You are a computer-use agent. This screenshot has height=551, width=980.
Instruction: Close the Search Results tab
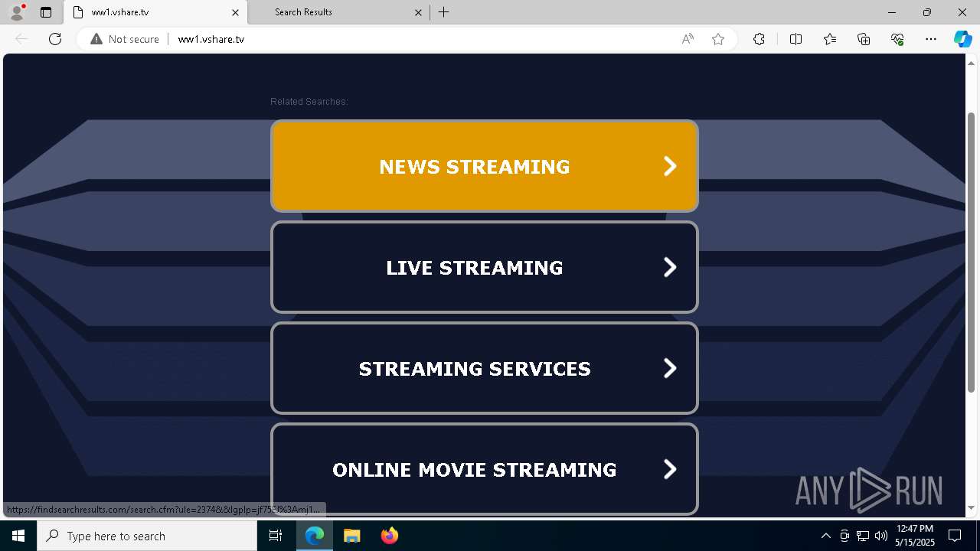pyautogui.click(x=418, y=12)
